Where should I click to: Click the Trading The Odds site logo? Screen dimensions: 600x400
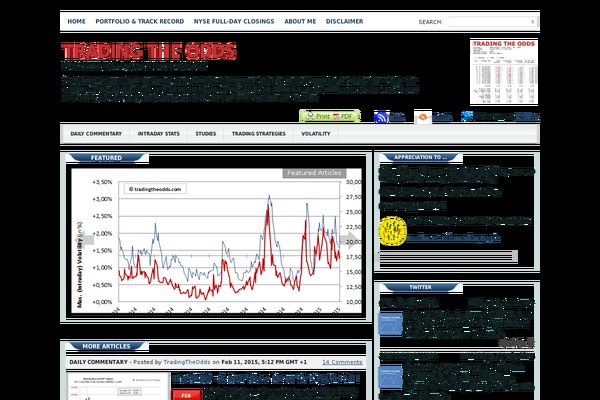coord(149,51)
